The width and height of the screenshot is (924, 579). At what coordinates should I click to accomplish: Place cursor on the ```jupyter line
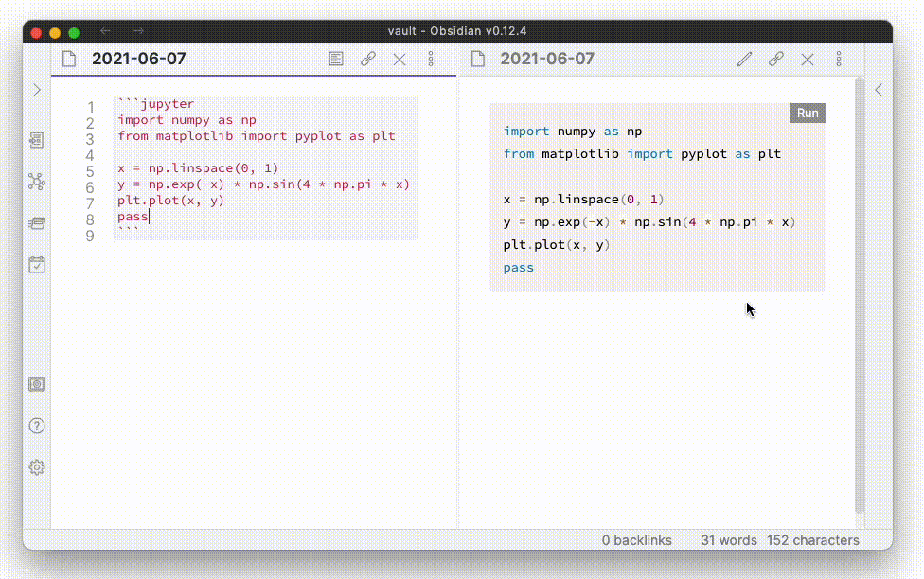coord(155,104)
